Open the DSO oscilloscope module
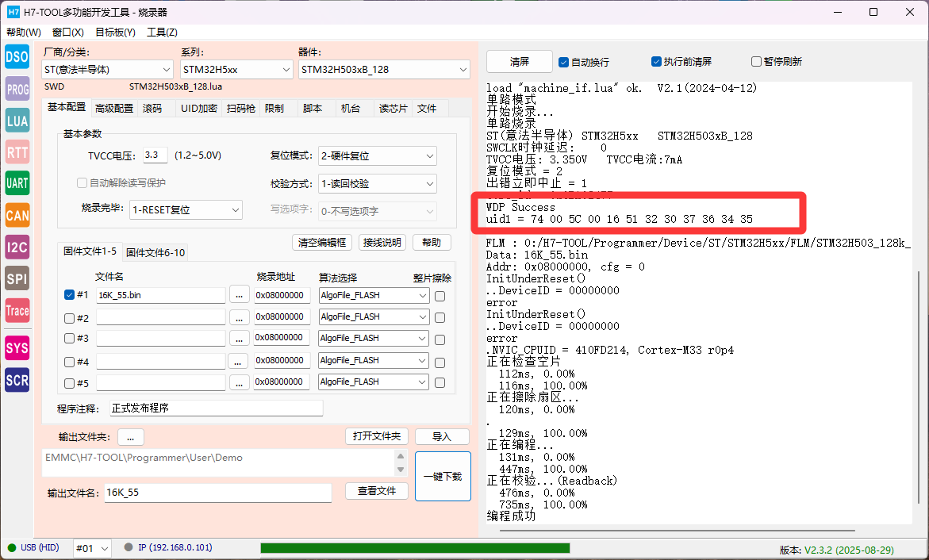The image size is (929, 560). 17,57
